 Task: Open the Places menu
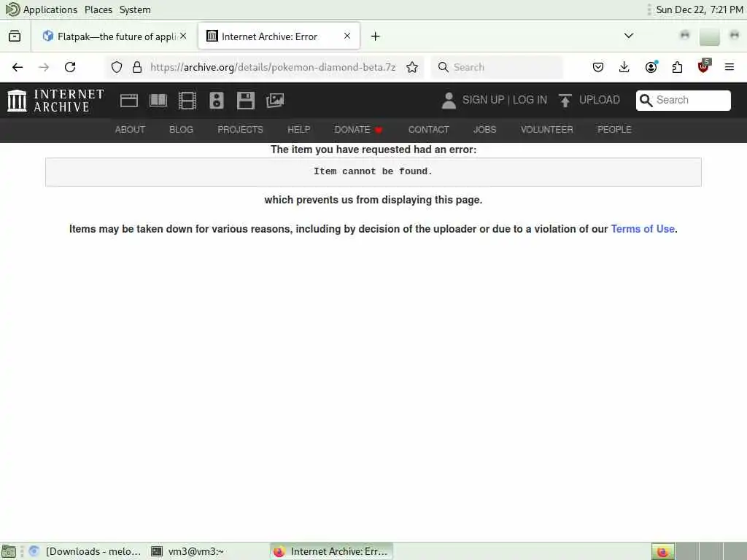[x=98, y=9]
